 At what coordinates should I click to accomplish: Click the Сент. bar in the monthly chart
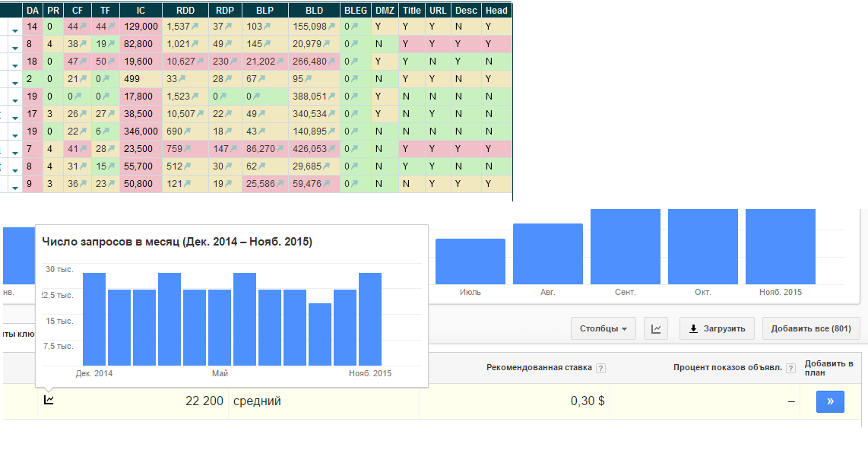pos(626,246)
